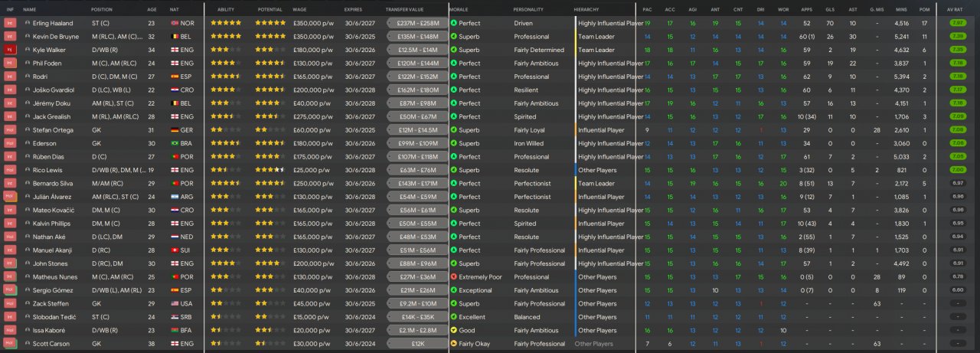980x353 pixels.
Task: Click the MORALE column header
Action: [x=459, y=9]
